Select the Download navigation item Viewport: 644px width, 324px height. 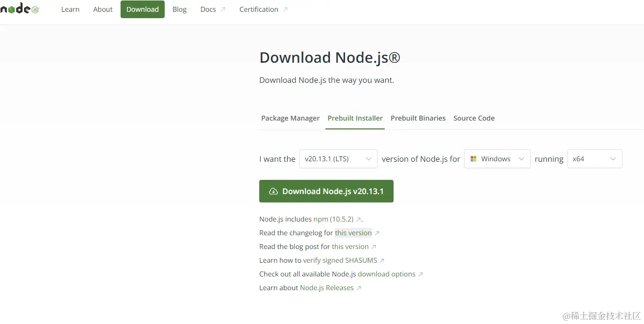(x=143, y=9)
